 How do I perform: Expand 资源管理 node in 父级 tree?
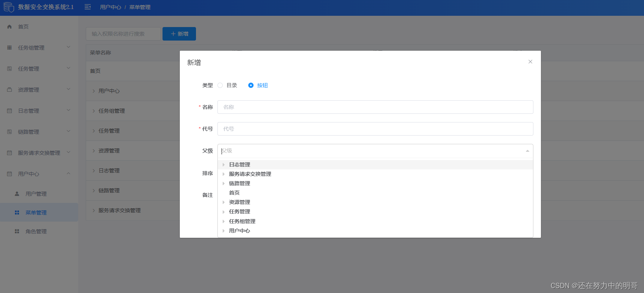pyautogui.click(x=223, y=202)
